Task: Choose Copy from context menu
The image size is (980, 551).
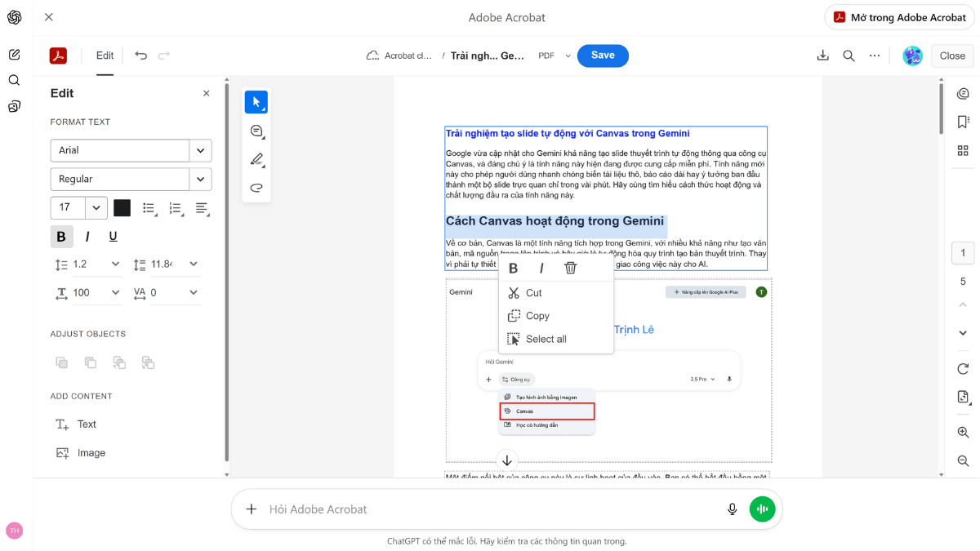Action: click(x=537, y=316)
